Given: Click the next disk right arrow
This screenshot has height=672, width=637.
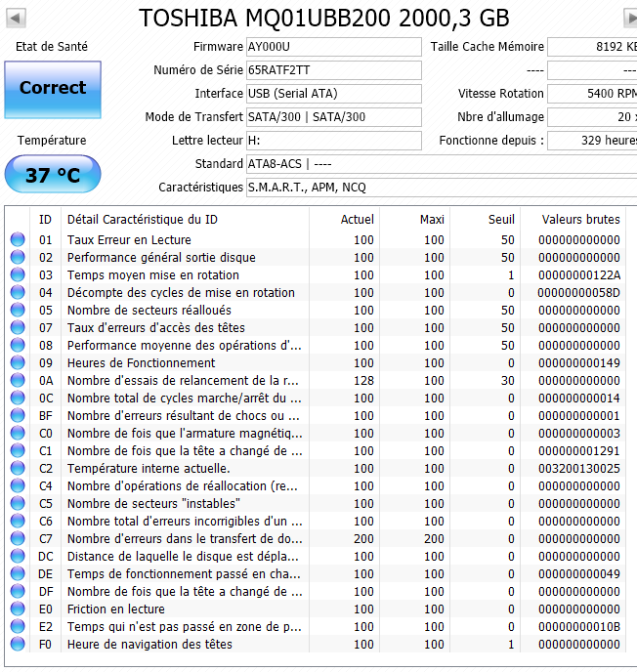Looking at the screenshot, I should (630, 18).
